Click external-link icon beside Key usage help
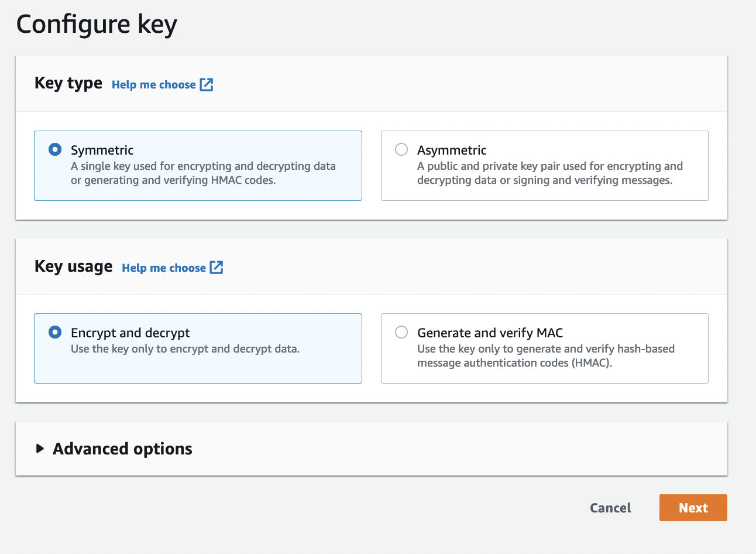The height and width of the screenshot is (554, 756). pyautogui.click(x=217, y=268)
